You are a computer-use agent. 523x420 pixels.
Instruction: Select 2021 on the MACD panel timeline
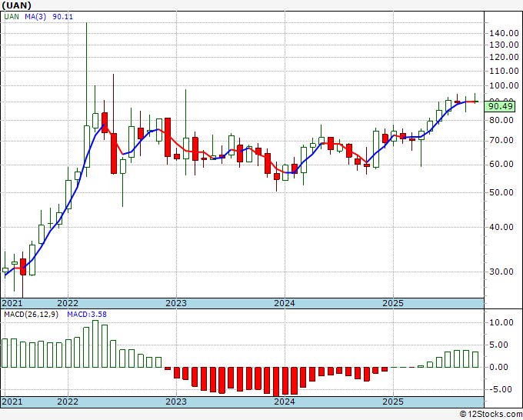[12, 402]
